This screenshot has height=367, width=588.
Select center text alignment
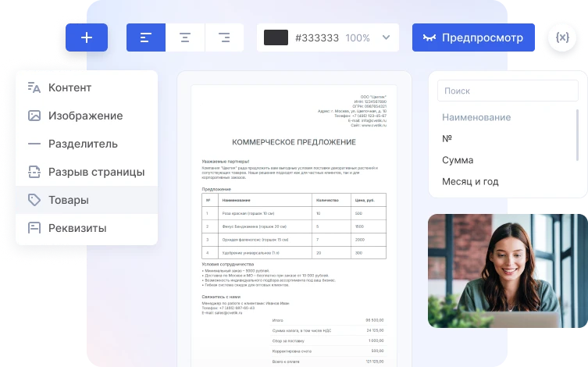pyautogui.click(x=185, y=37)
